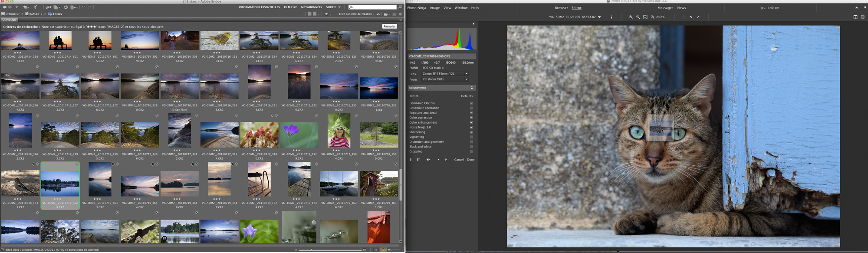This screenshot has width=868, height=253.
Task: Open Lens dropdown Canon EF 135mm f/2L
Action: click(445, 74)
